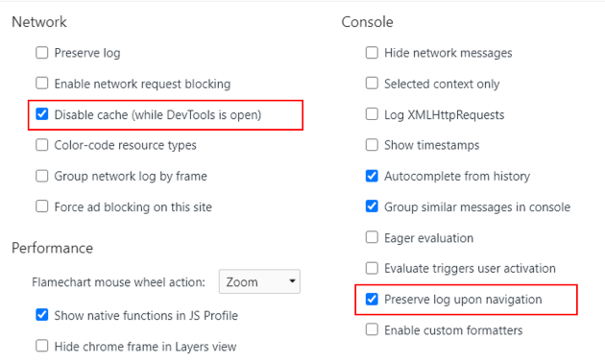Enable Color-code resource types option
This screenshot has height=364, width=605.
[x=42, y=145]
